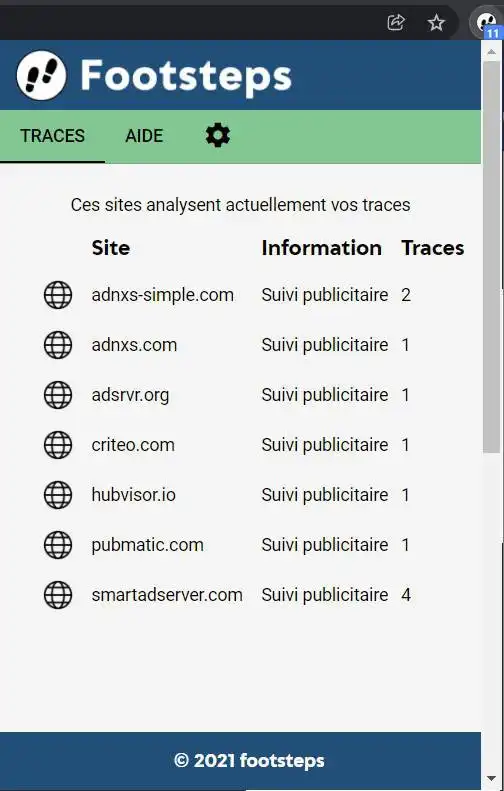Open the settings gear icon

pyautogui.click(x=218, y=136)
